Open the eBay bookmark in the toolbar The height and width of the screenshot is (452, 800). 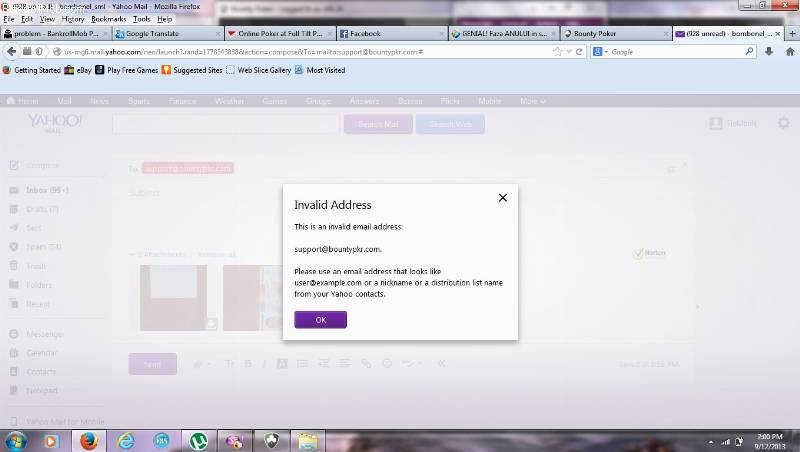tap(78, 70)
